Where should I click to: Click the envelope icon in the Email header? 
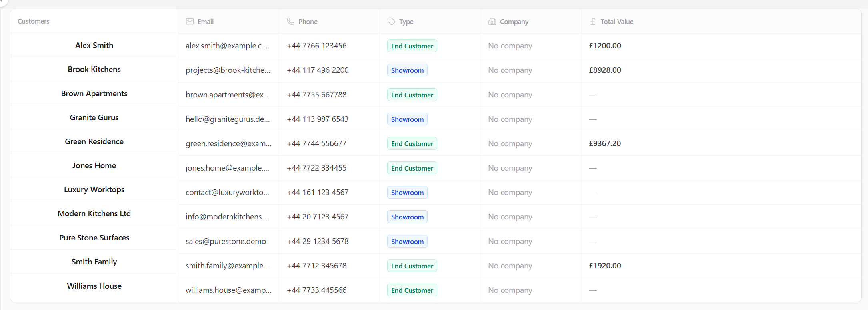pyautogui.click(x=190, y=22)
